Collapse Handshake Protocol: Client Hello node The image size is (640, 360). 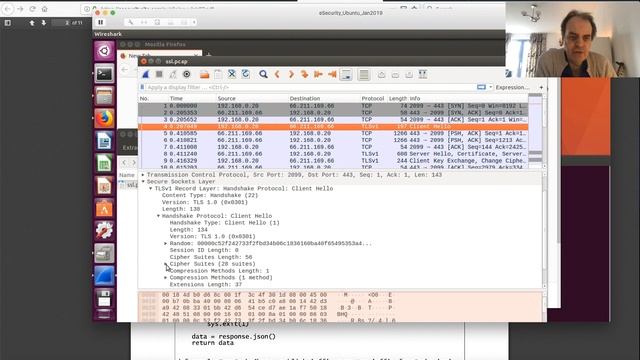click(x=158, y=216)
